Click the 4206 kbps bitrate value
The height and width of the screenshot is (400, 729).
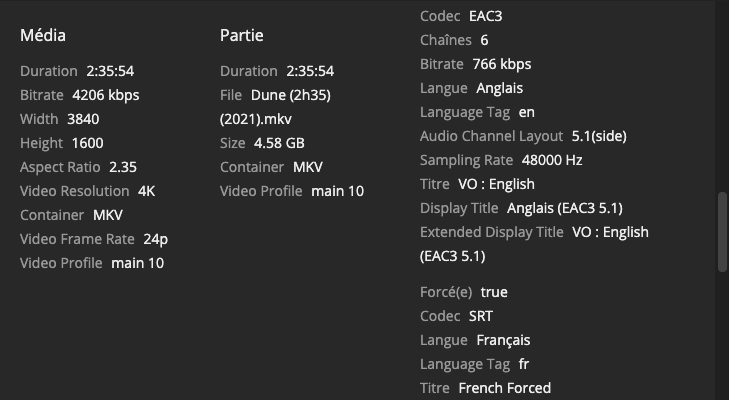point(106,95)
